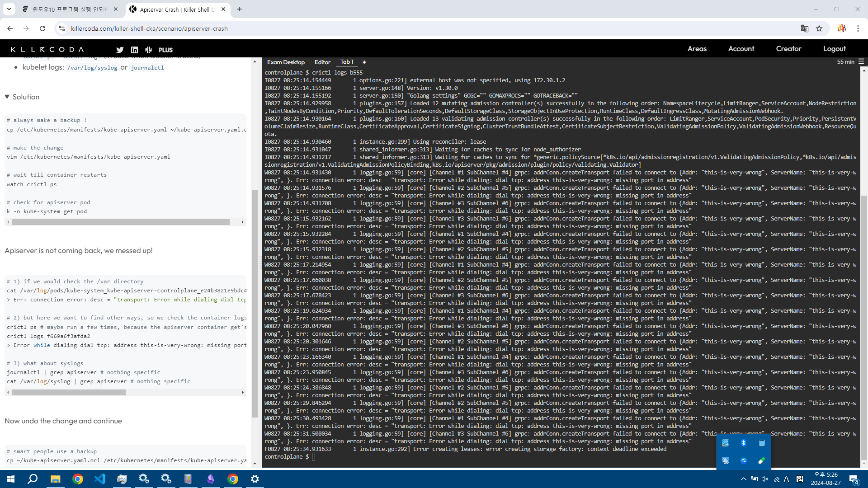Click the Logout link
Screen dimensions: 868x488
click(x=834, y=49)
